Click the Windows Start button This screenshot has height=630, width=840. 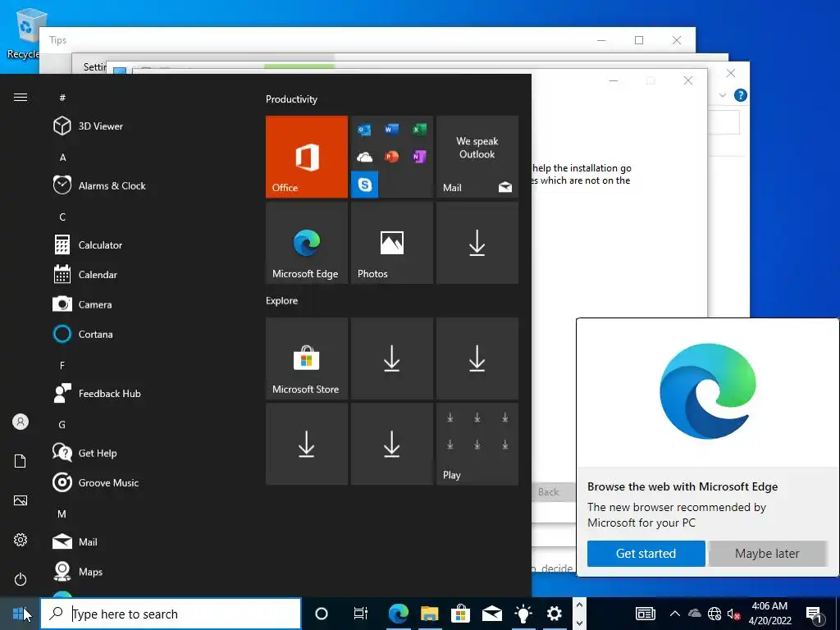(20, 614)
